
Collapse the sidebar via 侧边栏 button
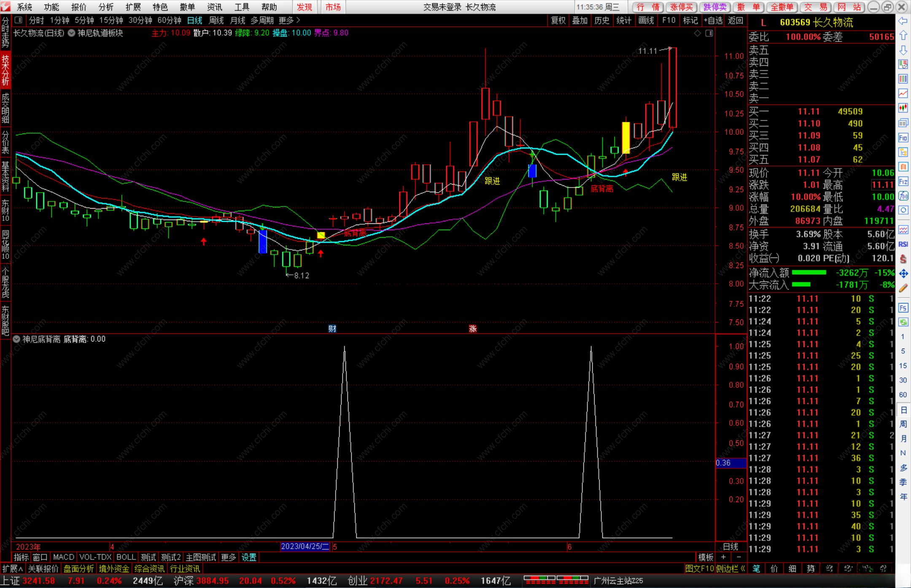[x=730, y=569]
